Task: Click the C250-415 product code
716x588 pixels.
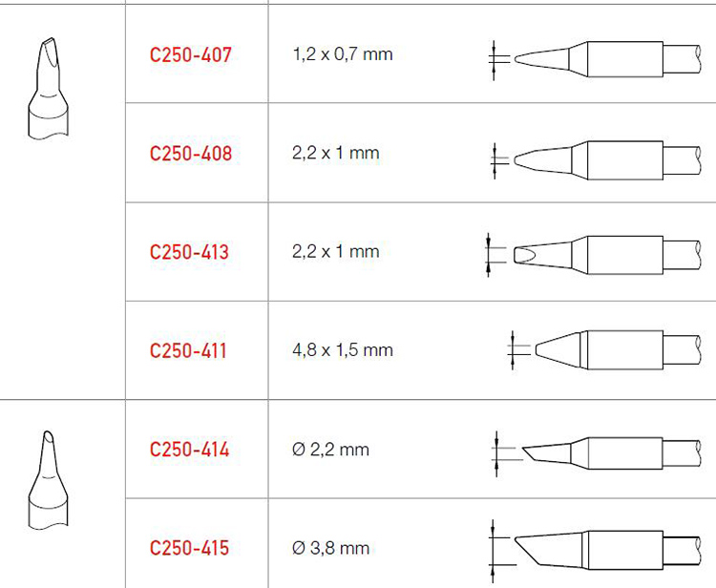Action: pos(190,548)
